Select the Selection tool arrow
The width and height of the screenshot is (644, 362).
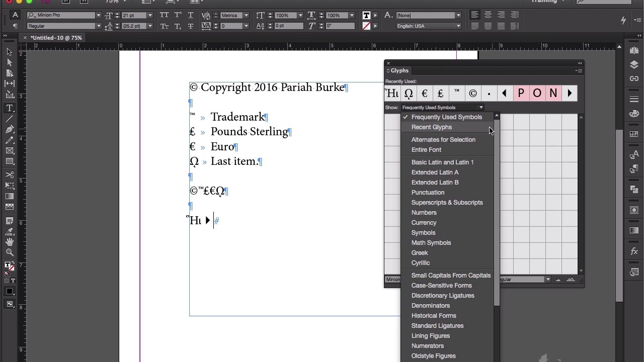[x=9, y=52]
